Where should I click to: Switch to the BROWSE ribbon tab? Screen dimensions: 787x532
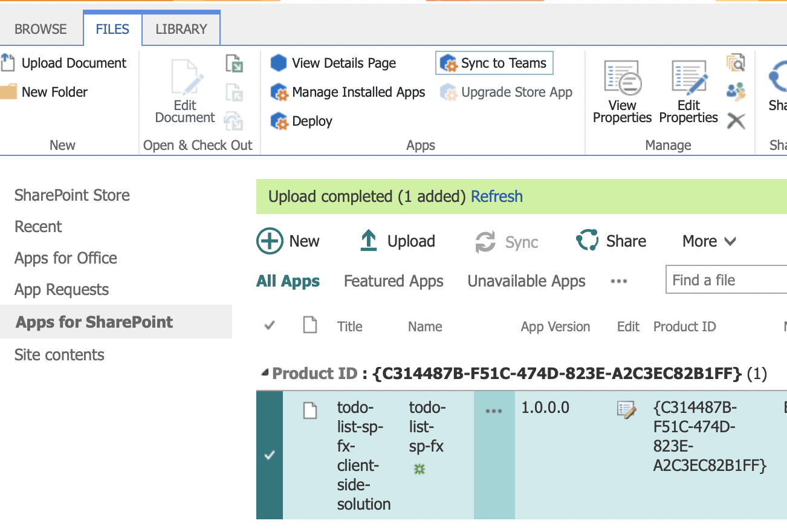[40, 29]
